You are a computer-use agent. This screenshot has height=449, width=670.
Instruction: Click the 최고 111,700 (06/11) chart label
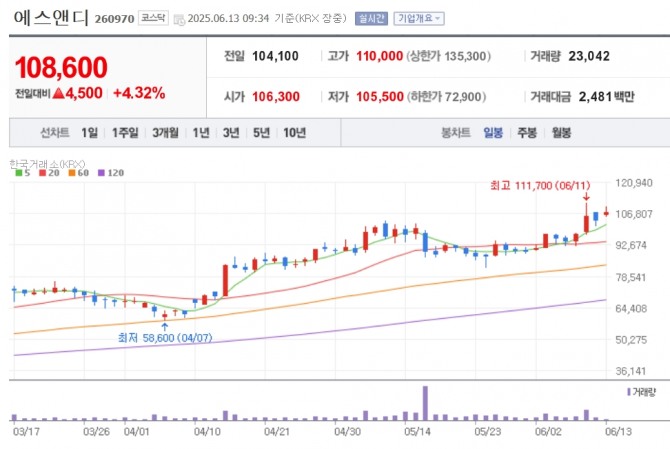(x=540, y=185)
